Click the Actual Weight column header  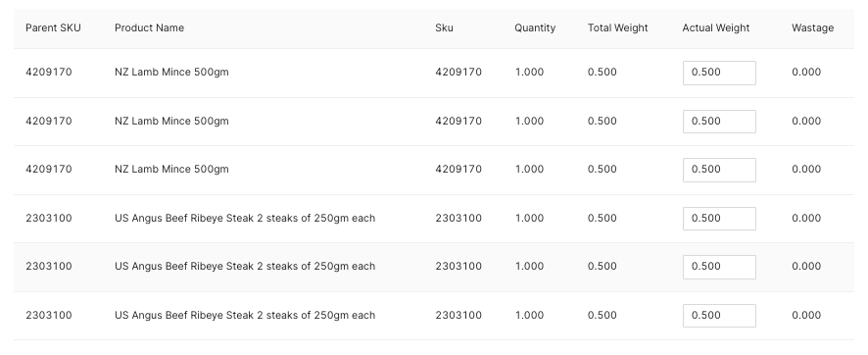click(716, 27)
